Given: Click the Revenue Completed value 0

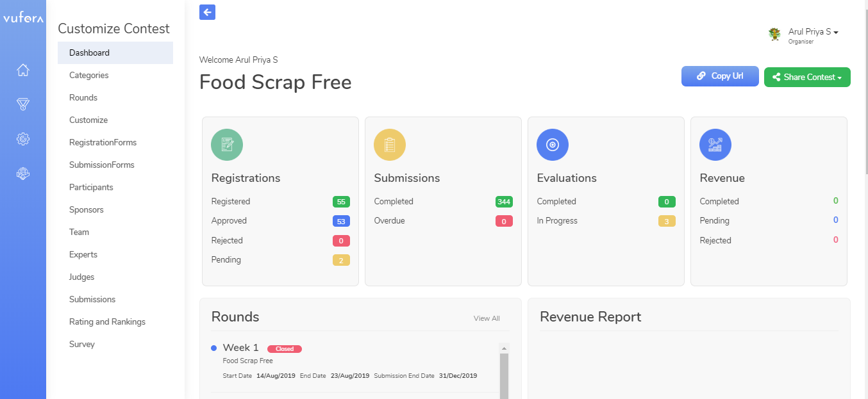Looking at the screenshot, I should click(x=836, y=200).
